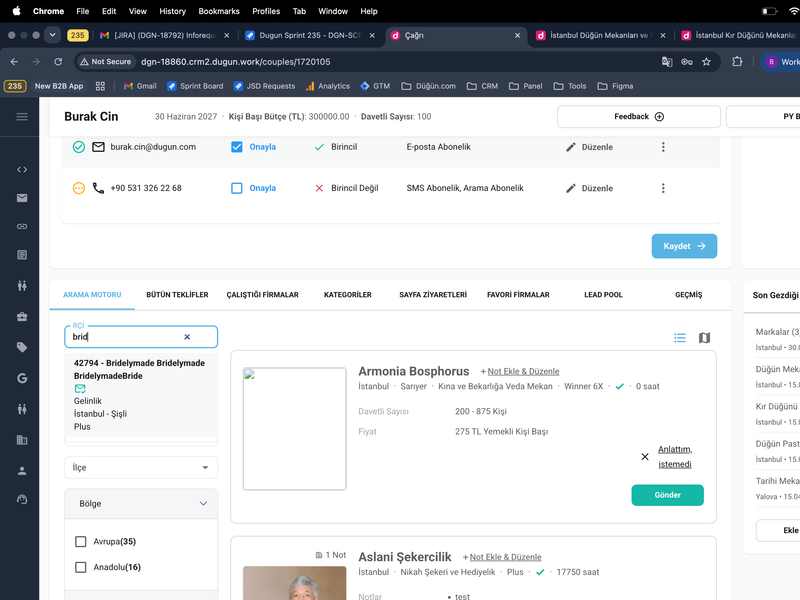Select 42794 Bridelymade suggestion
This screenshot has width=800, height=600.
[x=141, y=394]
